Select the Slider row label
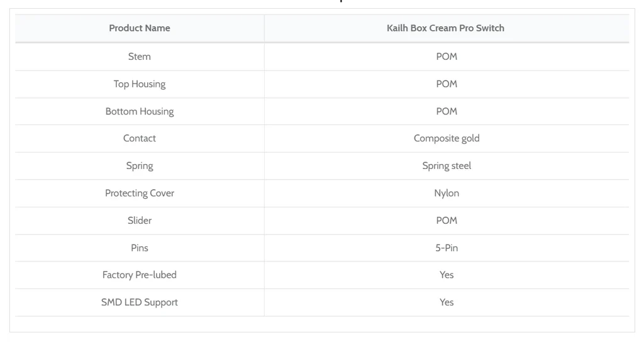This screenshot has width=644, height=345. click(x=140, y=221)
